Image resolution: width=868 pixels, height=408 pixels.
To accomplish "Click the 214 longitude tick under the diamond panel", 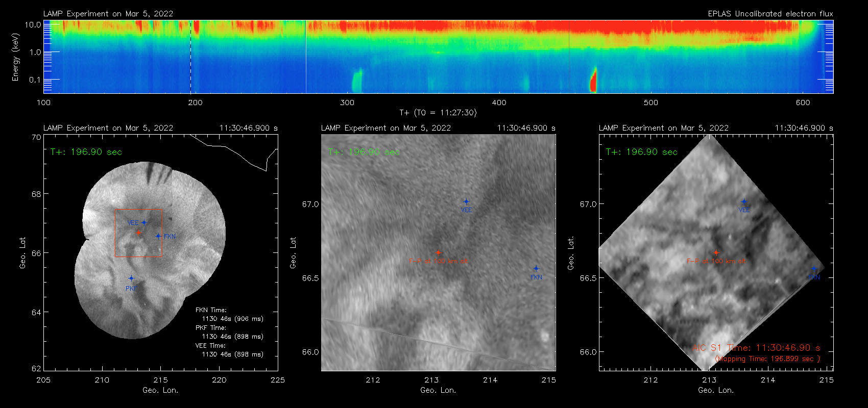I will pyautogui.click(x=768, y=380).
